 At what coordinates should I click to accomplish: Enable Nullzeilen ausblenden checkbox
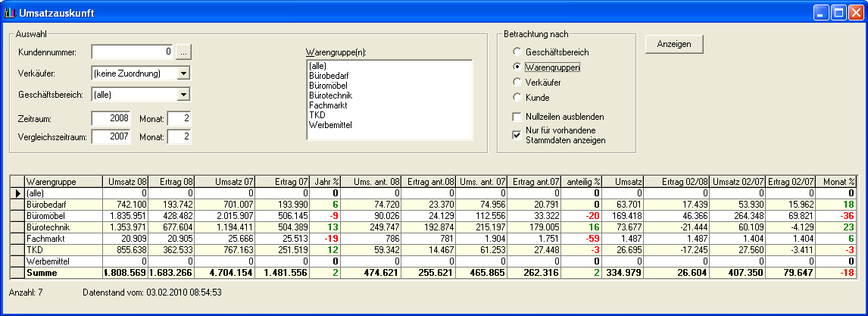pyautogui.click(x=517, y=117)
